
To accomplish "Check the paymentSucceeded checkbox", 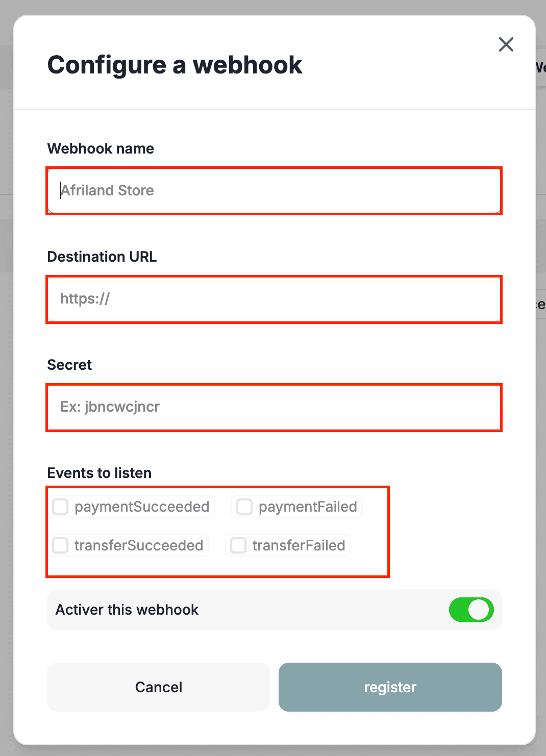I will pos(60,507).
